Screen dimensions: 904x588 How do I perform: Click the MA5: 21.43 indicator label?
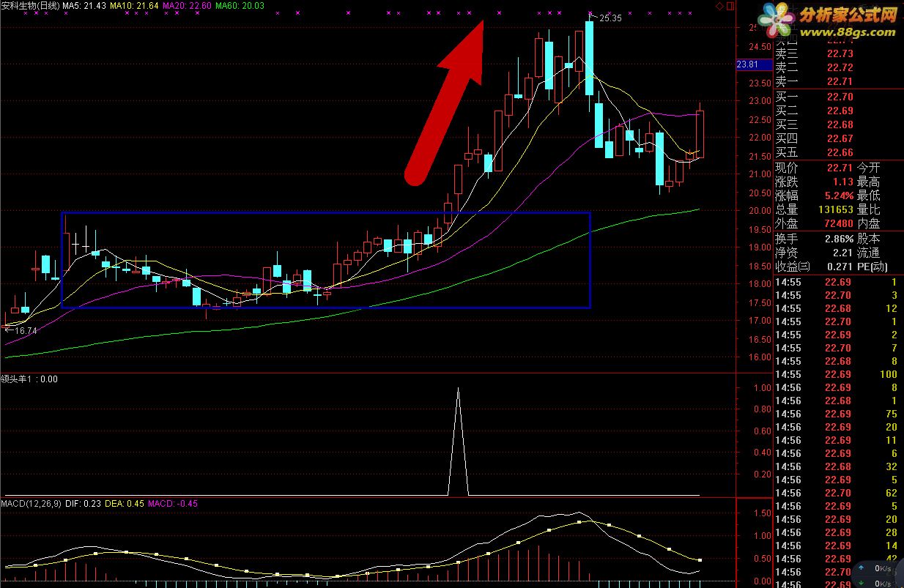(x=84, y=5)
